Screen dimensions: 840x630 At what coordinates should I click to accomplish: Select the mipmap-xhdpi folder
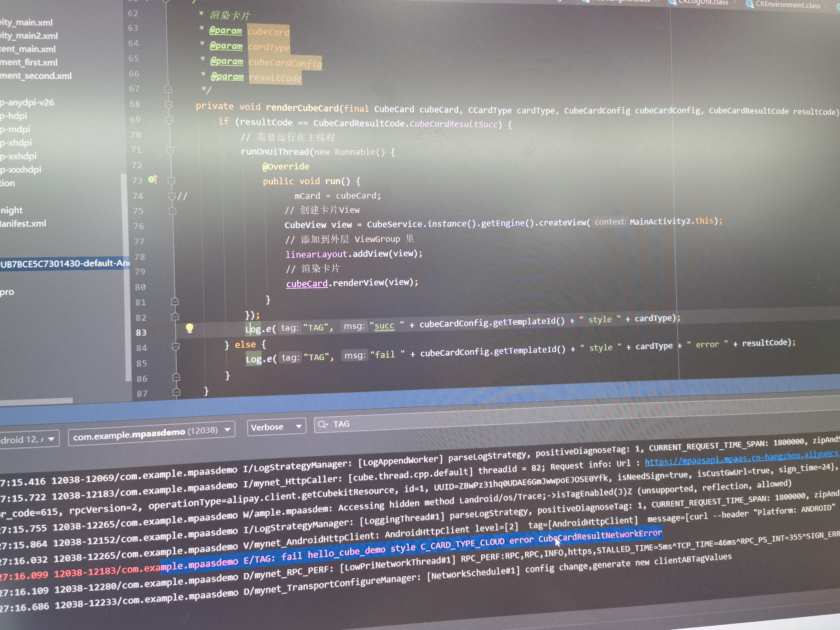16,143
